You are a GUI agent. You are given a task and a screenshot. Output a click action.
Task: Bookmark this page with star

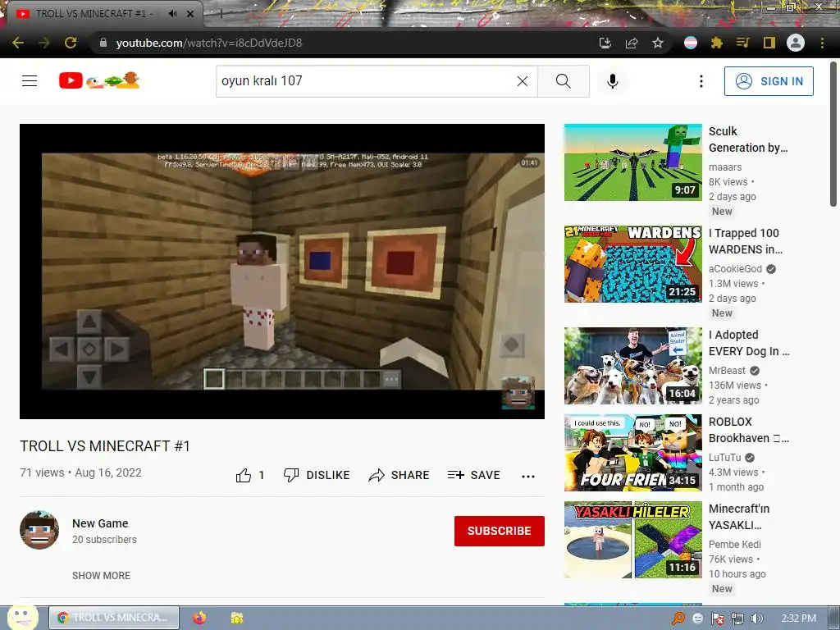tap(658, 43)
